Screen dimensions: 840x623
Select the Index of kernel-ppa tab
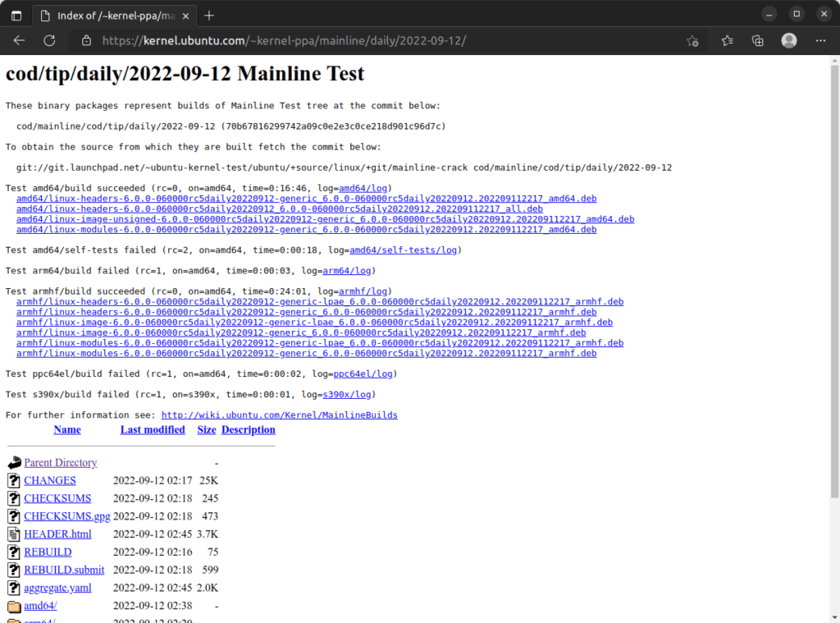(x=114, y=16)
